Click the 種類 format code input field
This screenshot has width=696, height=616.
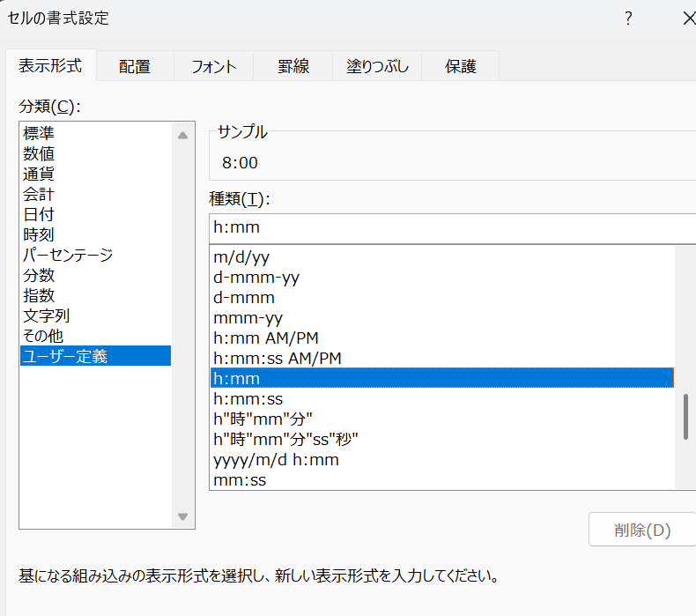452,228
